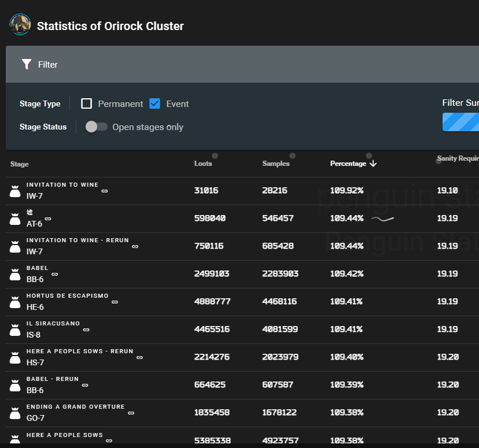The height and width of the screenshot is (448, 479).
Task: Click the info icon above Percentage
Action: tap(369, 155)
